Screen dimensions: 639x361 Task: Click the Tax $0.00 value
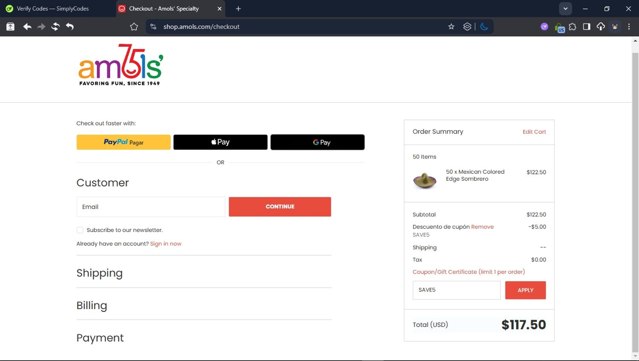538,260
